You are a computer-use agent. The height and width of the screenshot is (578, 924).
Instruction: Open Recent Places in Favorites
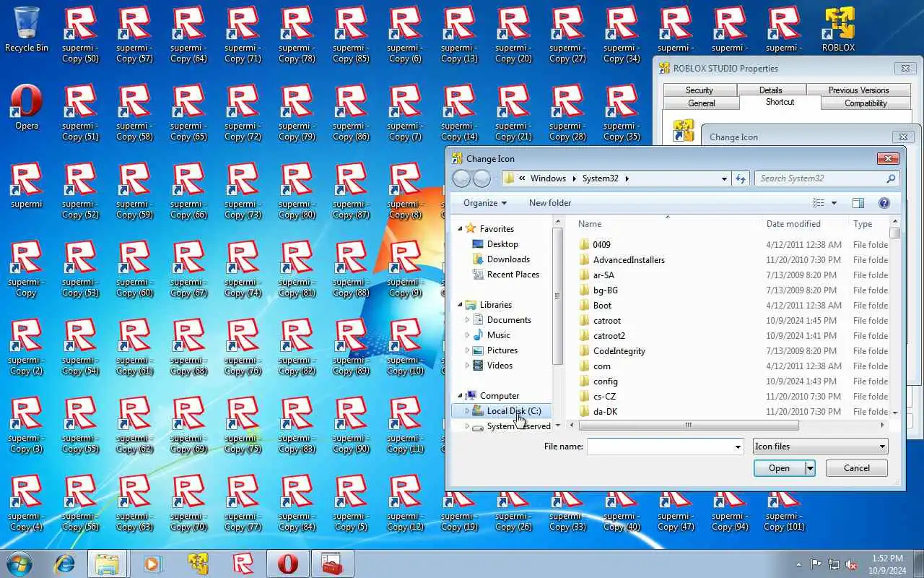pos(513,274)
